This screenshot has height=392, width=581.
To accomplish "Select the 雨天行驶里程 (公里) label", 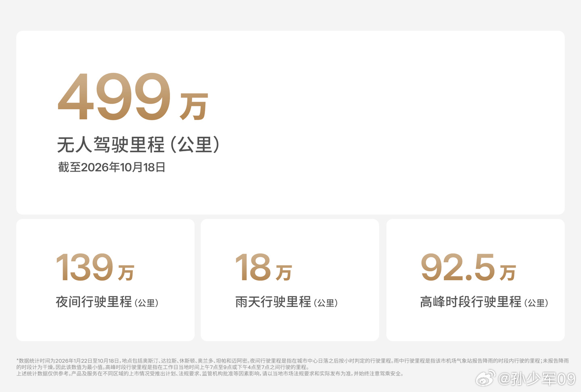I will coord(286,302).
